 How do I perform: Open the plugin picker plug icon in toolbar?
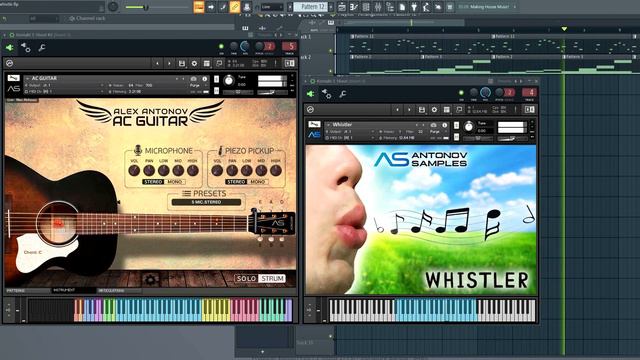pos(414,7)
